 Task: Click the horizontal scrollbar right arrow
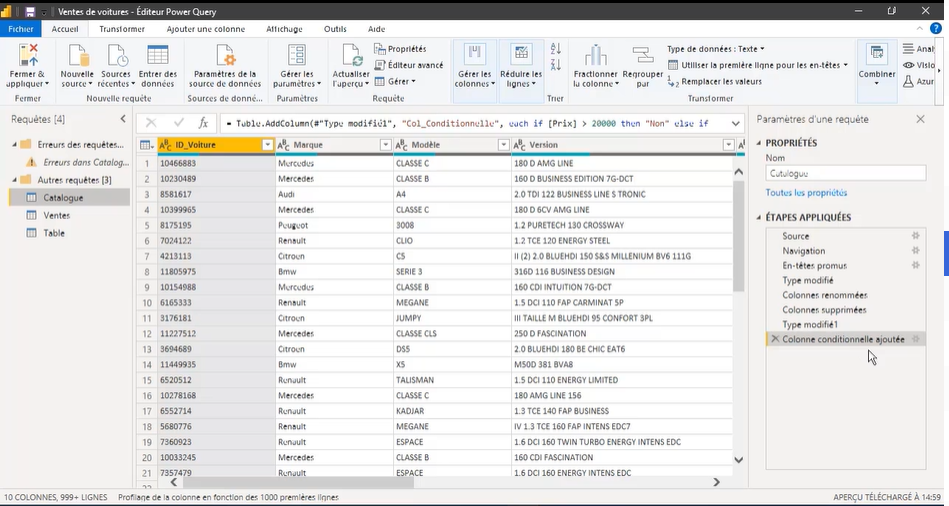(717, 482)
